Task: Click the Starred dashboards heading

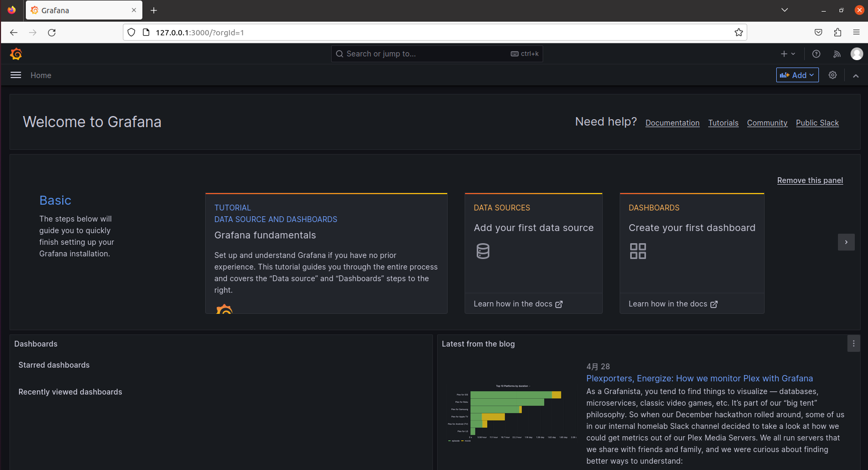Action: [54, 365]
